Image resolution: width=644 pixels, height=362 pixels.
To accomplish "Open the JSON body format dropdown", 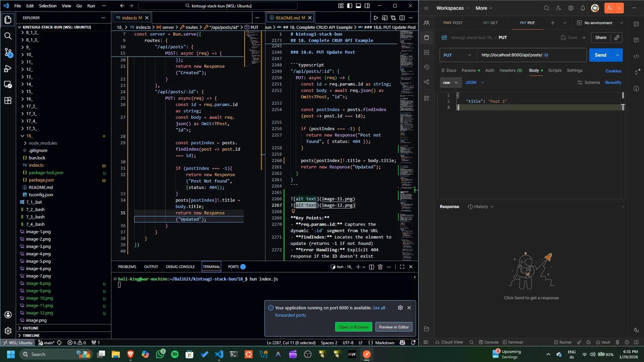I will (475, 83).
